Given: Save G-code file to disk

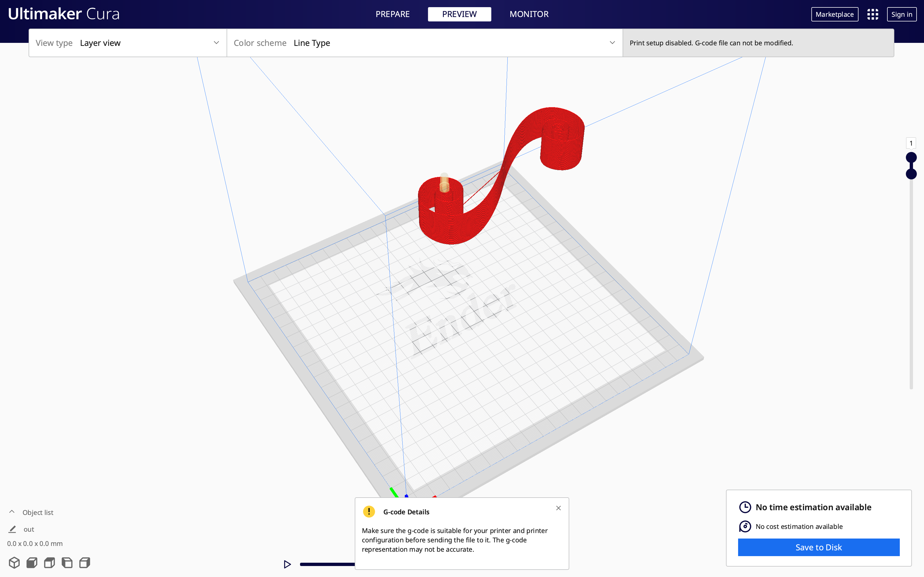Looking at the screenshot, I should 819,547.
